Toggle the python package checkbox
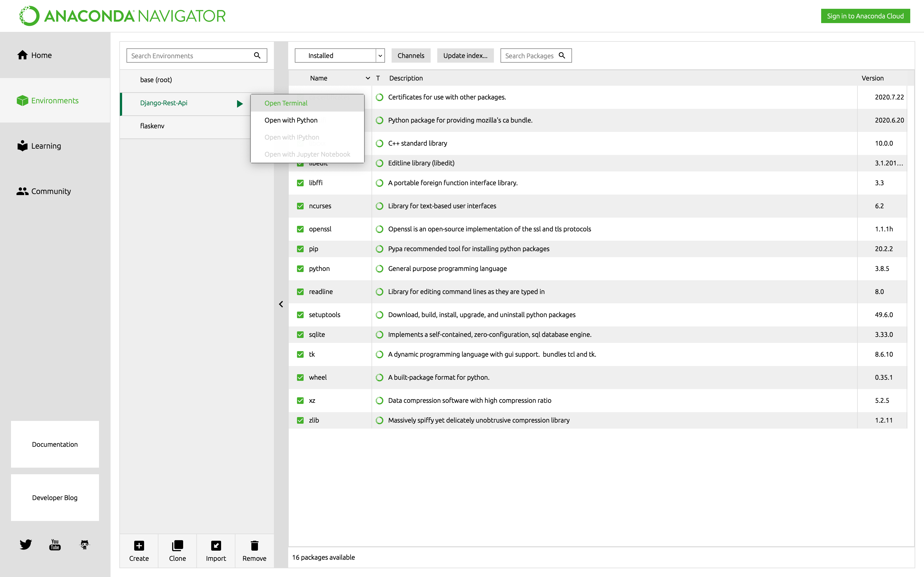This screenshot has height=577, width=924. 300,269
